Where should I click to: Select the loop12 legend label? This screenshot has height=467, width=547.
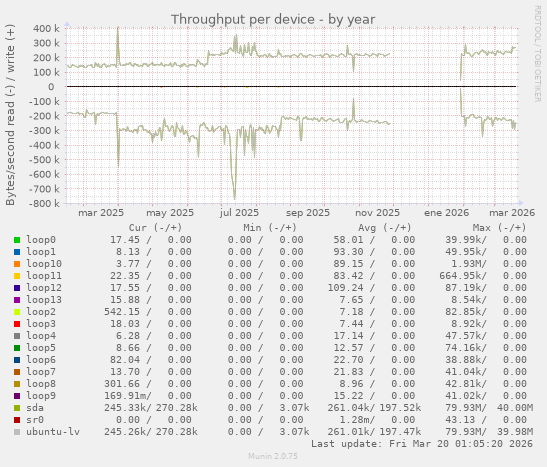(44, 288)
